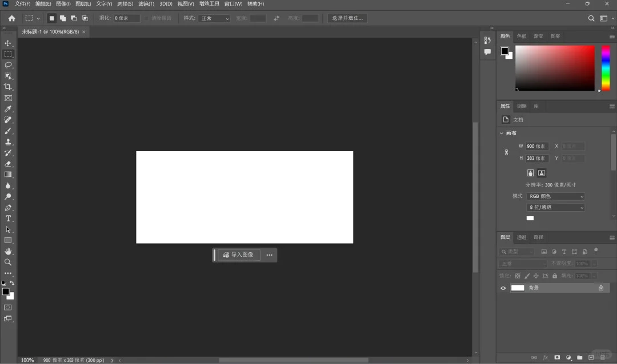Image resolution: width=617 pixels, height=364 pixels.
Task: Select the Horizontal Type tool
Action: [8, 219]
